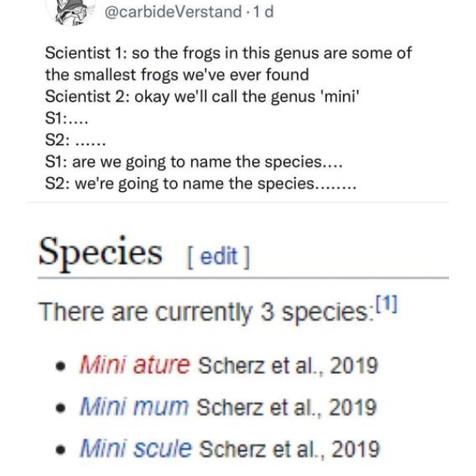Click the 'S1:....' silent reply line
476x476 pixels.
point(67,117)
